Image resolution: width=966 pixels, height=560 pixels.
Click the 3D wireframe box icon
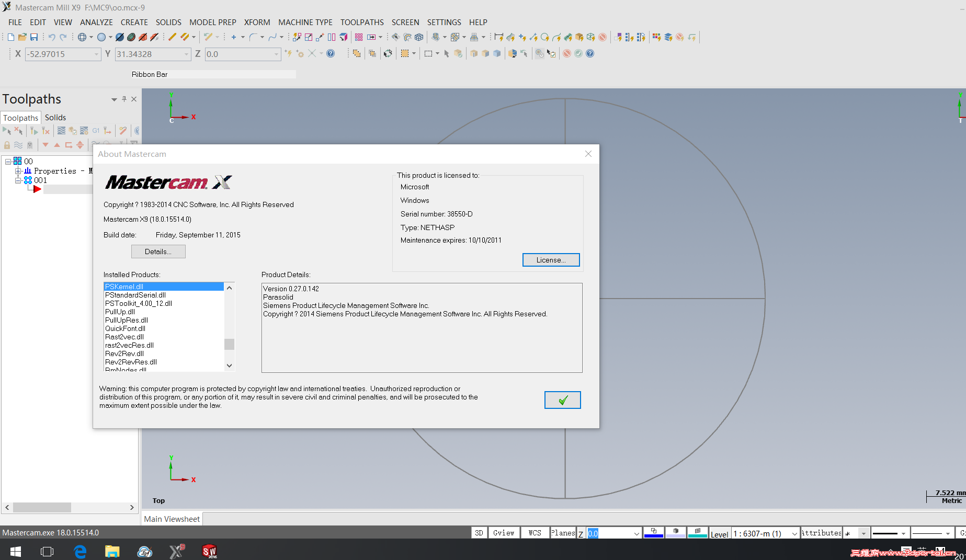(x=419, y=37)
